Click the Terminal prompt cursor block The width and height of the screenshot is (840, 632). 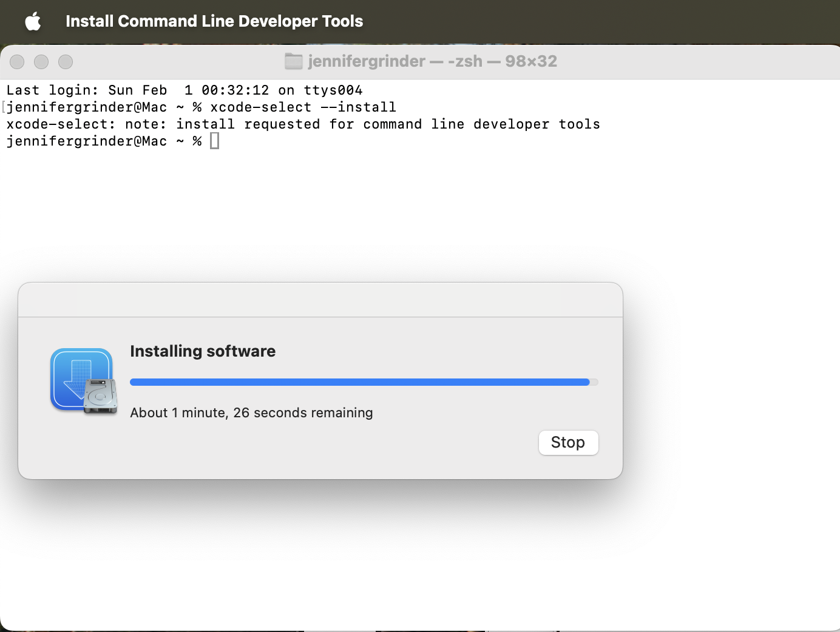pyautogui.click(x=214, y=141)
